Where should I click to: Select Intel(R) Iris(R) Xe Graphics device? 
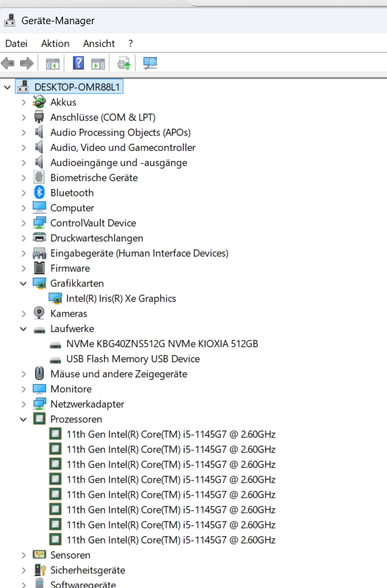pyautogui.click(x=121, y=298)
